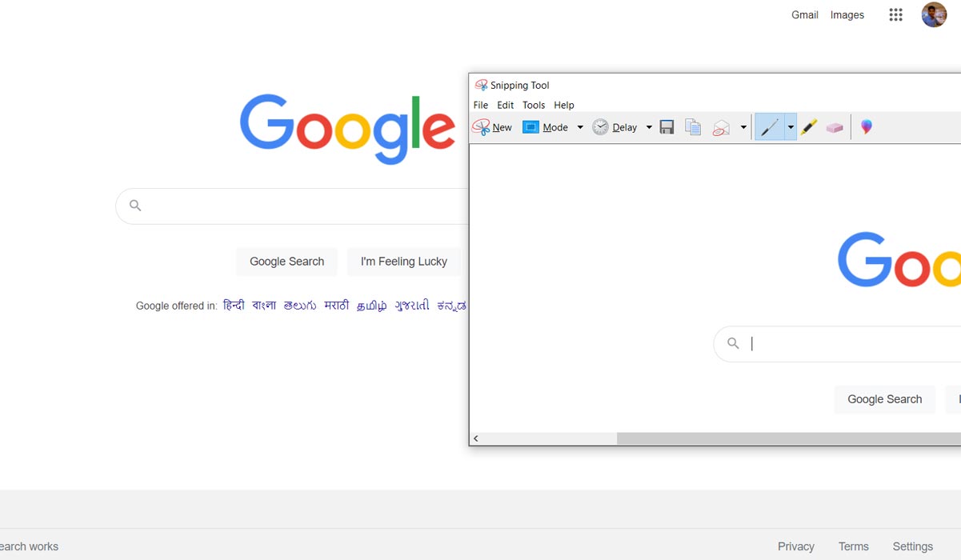Viewport: 961px width, 560px height.
Task: Click the I'm Feeling Lucky button
Action: (x=404, y=262)
